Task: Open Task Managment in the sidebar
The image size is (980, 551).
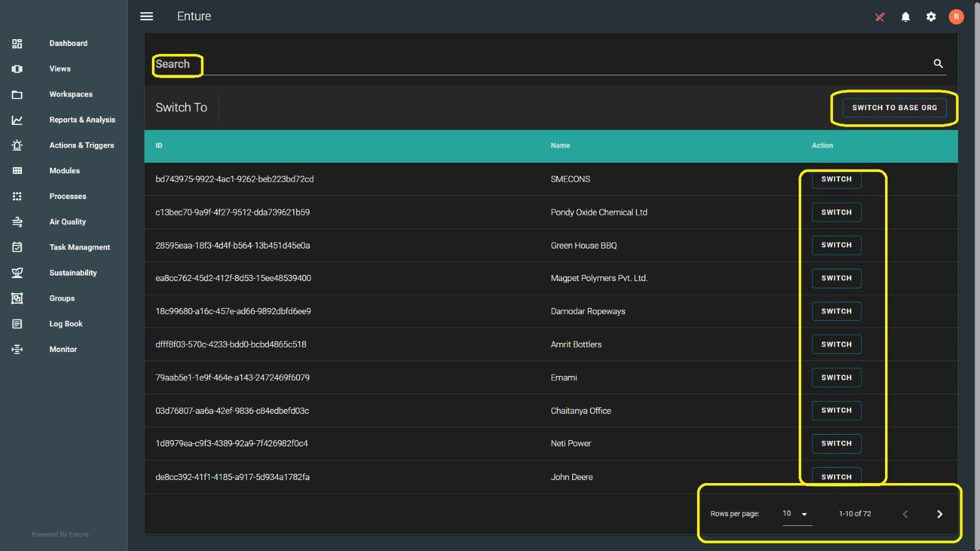Action: [80, 247]
